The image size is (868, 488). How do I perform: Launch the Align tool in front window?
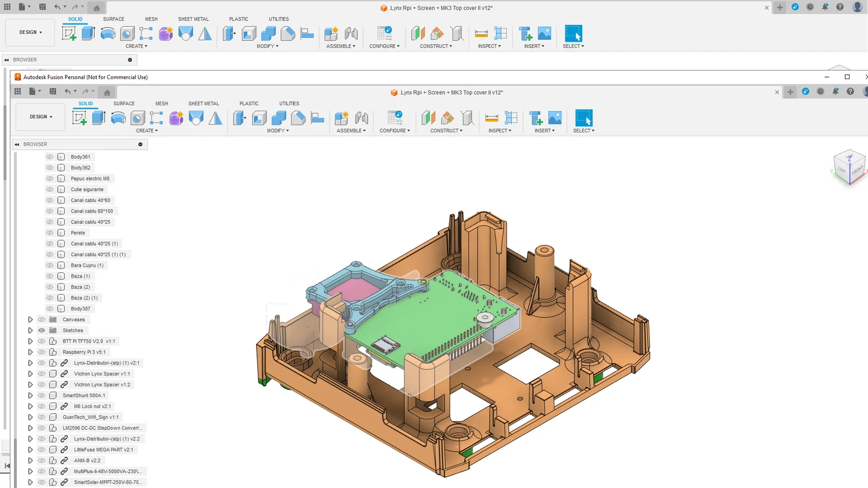click(x=317, y=118)
